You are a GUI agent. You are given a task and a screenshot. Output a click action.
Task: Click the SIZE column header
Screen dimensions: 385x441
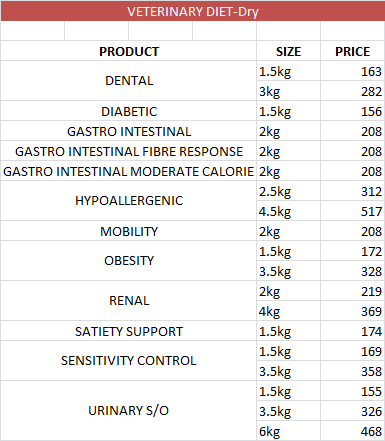288,51
